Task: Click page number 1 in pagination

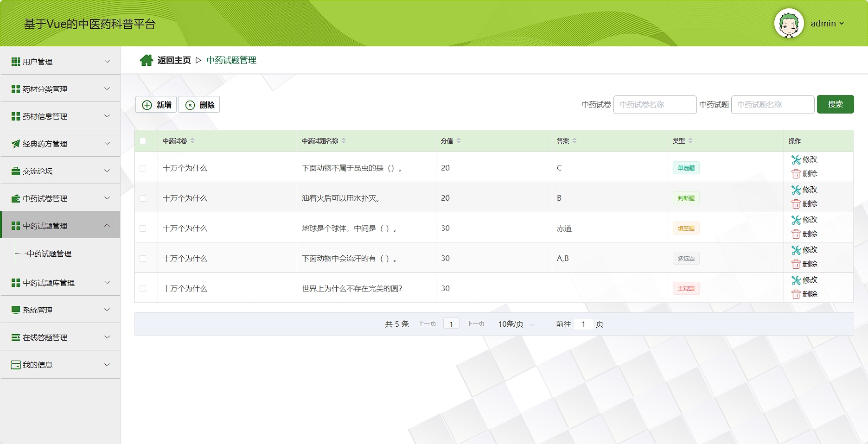Action: tap(451, 324)
